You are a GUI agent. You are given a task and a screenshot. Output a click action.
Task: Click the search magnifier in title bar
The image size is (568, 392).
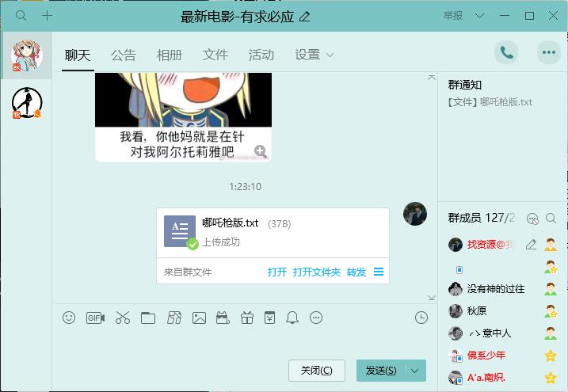(x=21, y=16)
